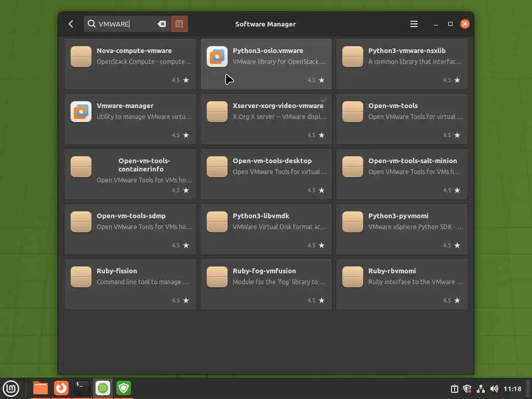Open the hamburger menu

(x=414, y=24)
